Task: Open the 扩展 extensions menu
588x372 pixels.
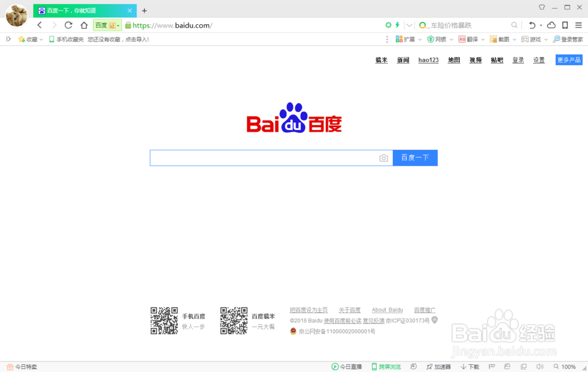Action: pyautogui.click(x=409, y=39)
